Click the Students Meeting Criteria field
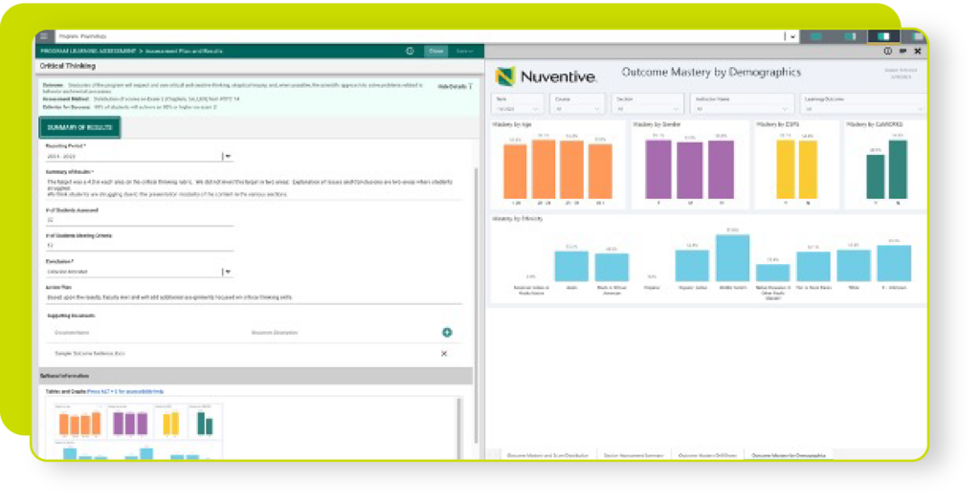This screenshot has width=980, height=503. (x=139, y=246)
